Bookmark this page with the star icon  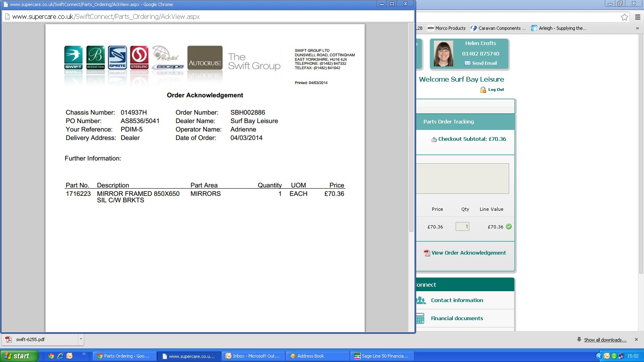tap(624, 17)
